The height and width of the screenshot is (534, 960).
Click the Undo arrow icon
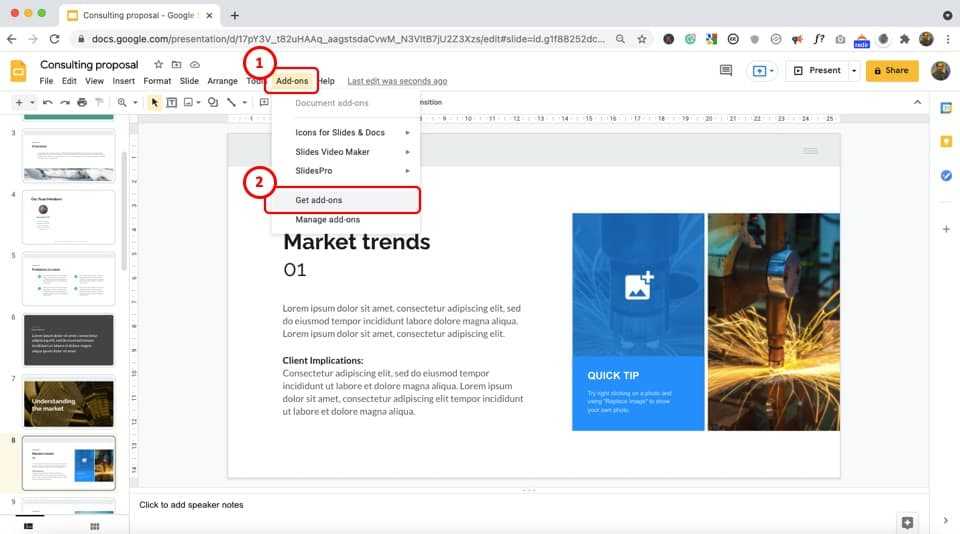47,102
